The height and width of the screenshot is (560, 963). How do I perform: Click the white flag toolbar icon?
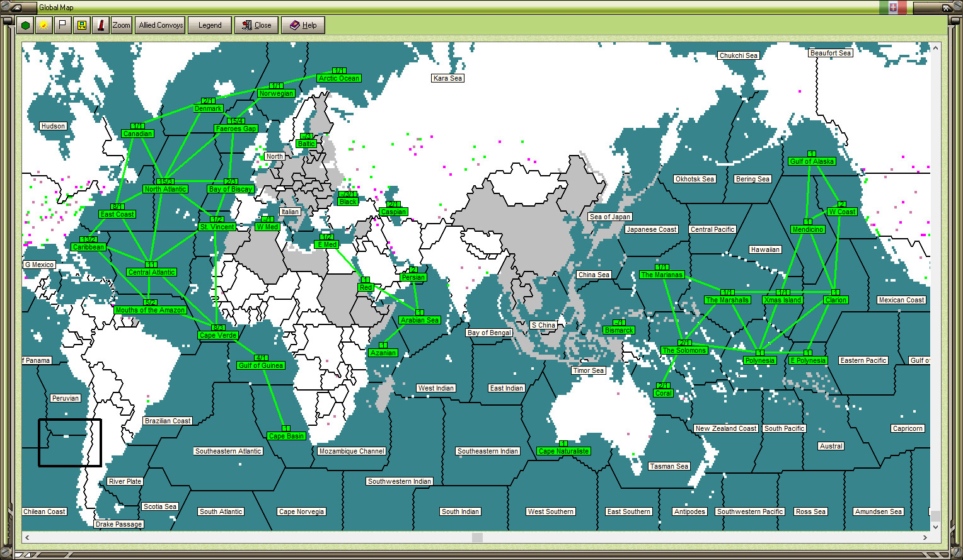(x=62, y=25)
